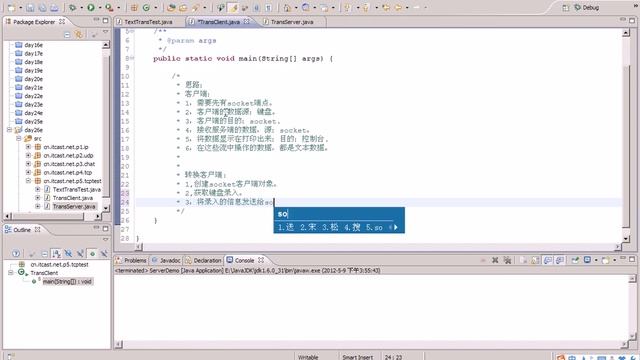Toggle Hide Fields in Outline toolbar
Viewport: 640px width, 360px height.
click(x=68, y=253)
